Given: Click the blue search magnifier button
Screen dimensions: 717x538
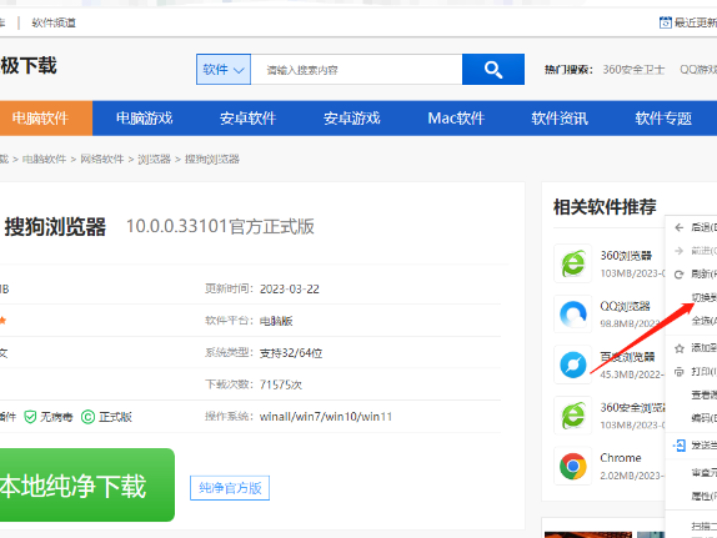Looking at the screenshot, I should pos(493,69).
